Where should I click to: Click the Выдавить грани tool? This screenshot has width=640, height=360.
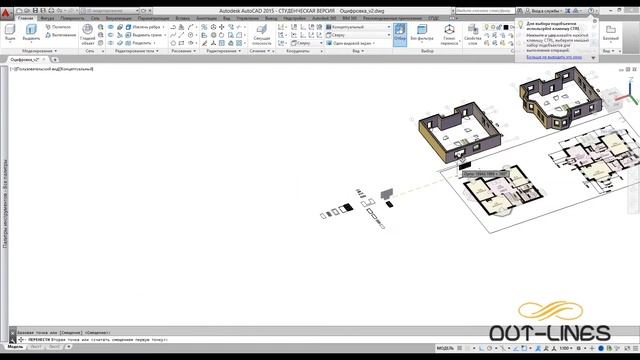click(145, 35)
